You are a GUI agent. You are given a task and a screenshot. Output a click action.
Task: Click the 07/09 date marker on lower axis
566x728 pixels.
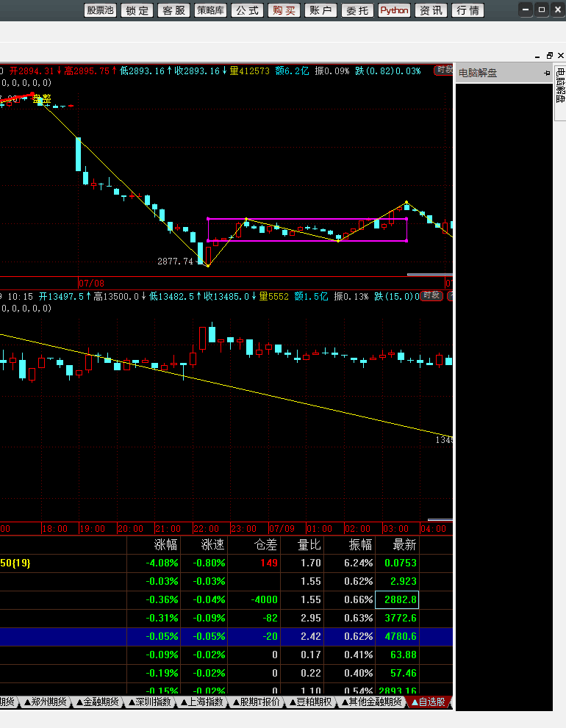pyautogui.click(x=282, y=529)
